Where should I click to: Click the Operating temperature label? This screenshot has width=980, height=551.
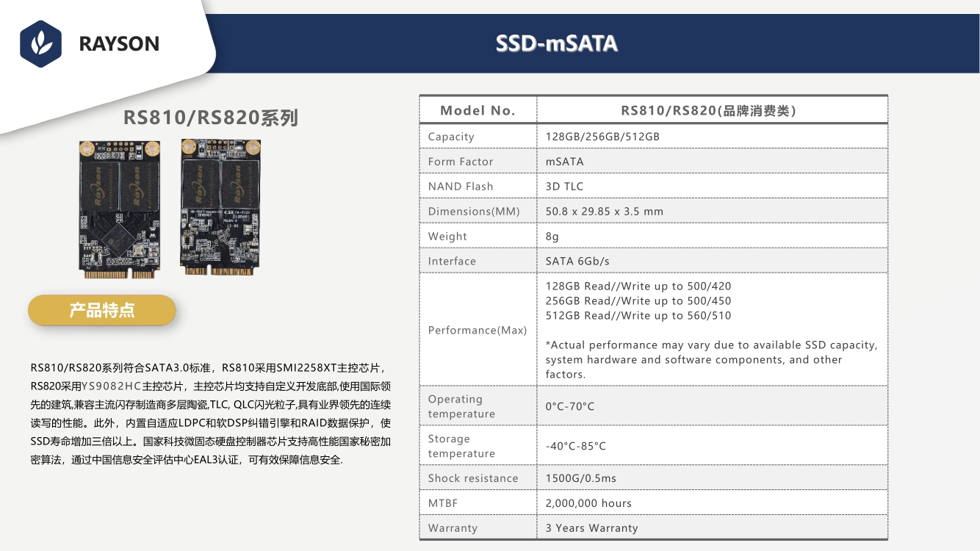tap(461, 407)
